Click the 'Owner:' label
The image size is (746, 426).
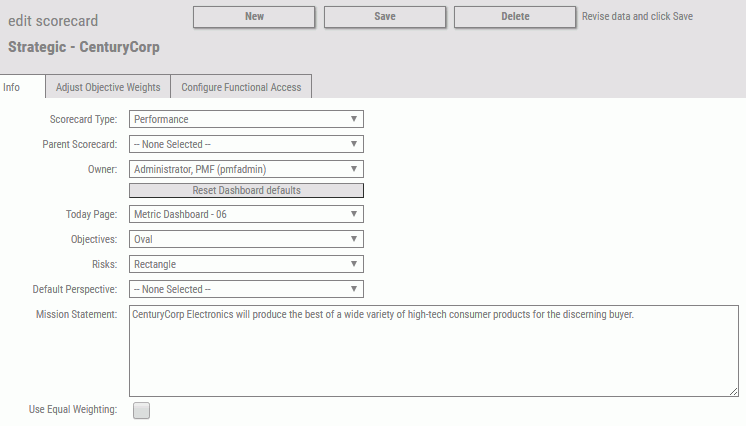(x=102, y=169)
